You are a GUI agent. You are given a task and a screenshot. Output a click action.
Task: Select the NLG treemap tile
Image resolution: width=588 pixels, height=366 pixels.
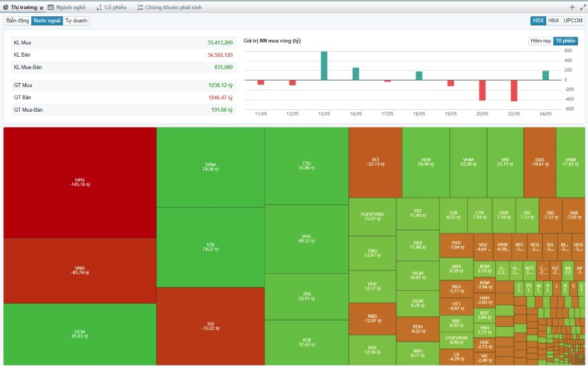coord(457,288)
